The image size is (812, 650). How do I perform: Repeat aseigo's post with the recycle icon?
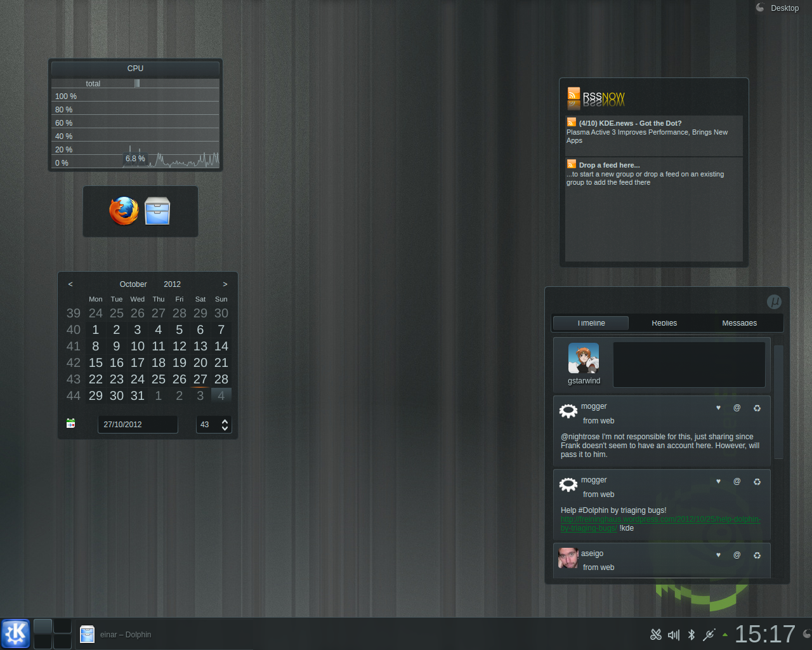[x=757, y=555]
